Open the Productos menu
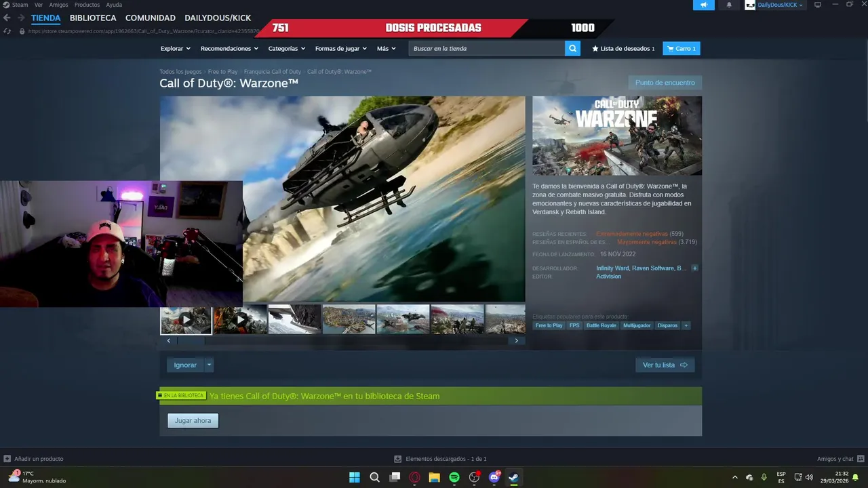This screenshot has height=488, width=868. (87, 5)
